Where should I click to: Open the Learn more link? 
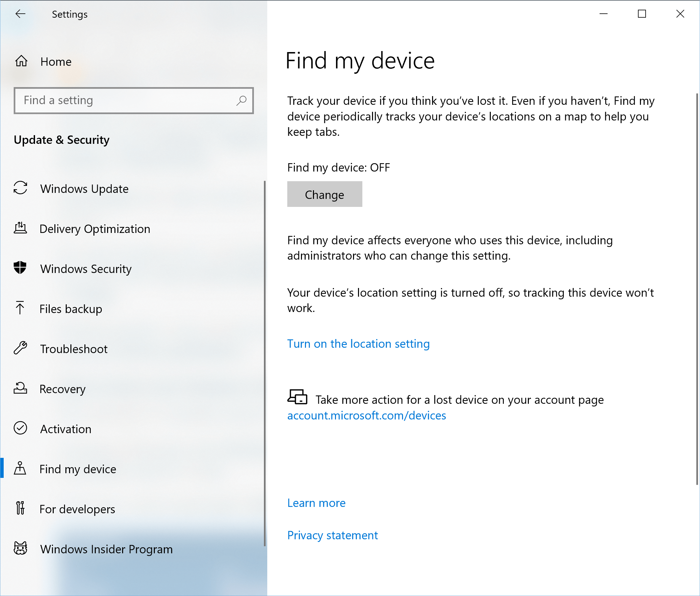pyautogui.click(x=316, y=503)
